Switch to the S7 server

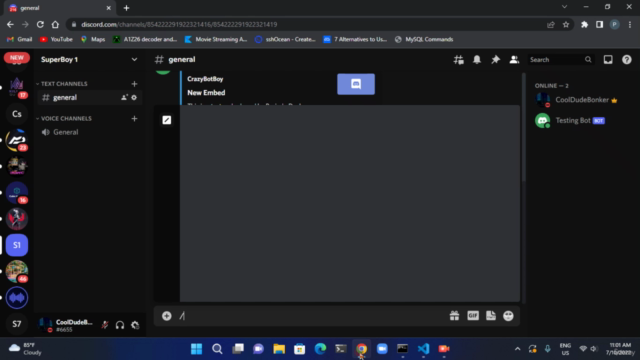pyautogui.click(x=17, y=324)
